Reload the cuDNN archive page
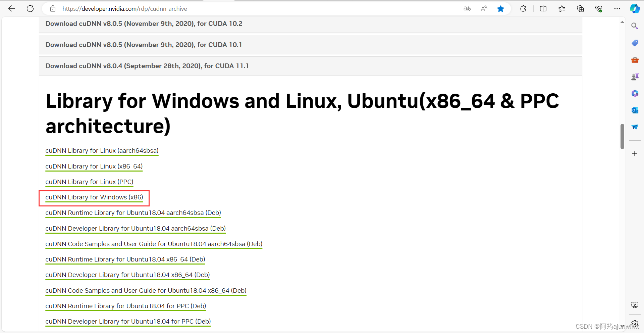 30,9
